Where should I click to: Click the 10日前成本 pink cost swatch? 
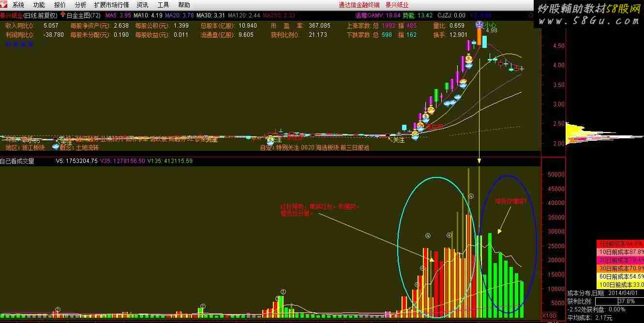pyautogui.click(x=619, y=252)
